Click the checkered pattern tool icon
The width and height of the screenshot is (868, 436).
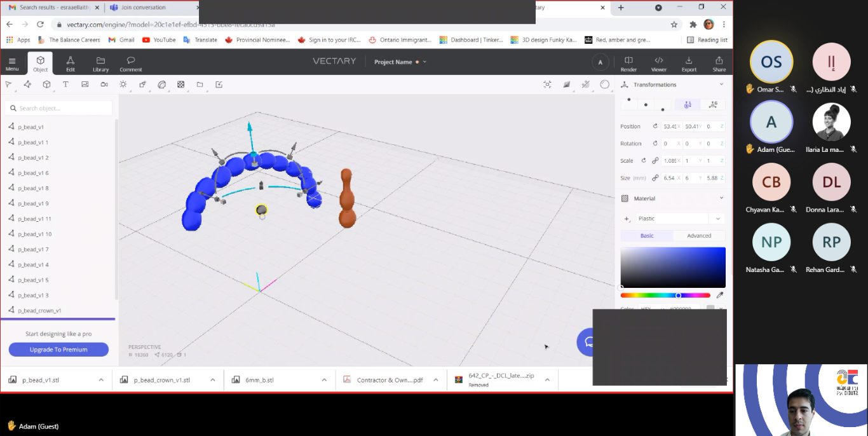tap(180, 84)
